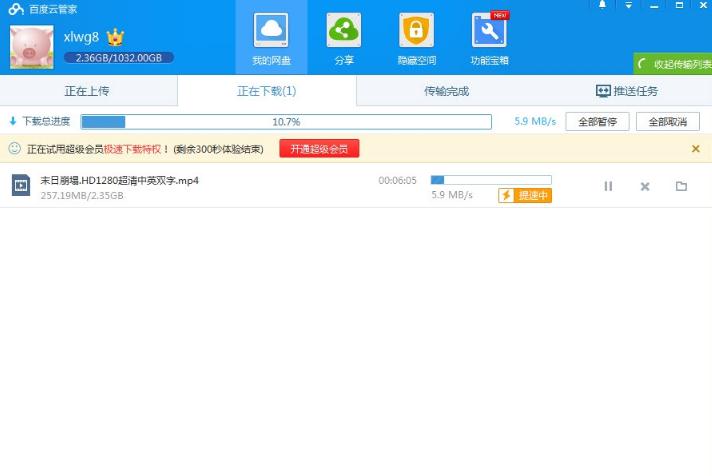Open 我的网盘 cloud disk icon
Viewport: 712px width, 476px height.
271,31
